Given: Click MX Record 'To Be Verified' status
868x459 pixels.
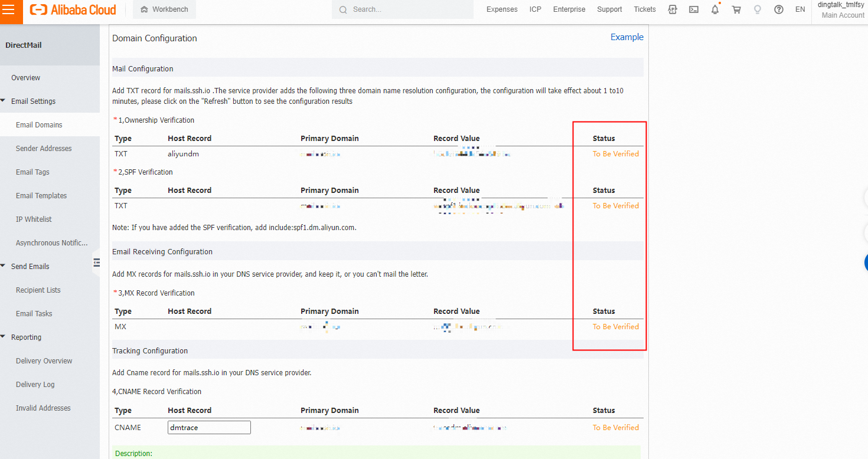Looking at the screenshot, I should [x=616, y=327].
